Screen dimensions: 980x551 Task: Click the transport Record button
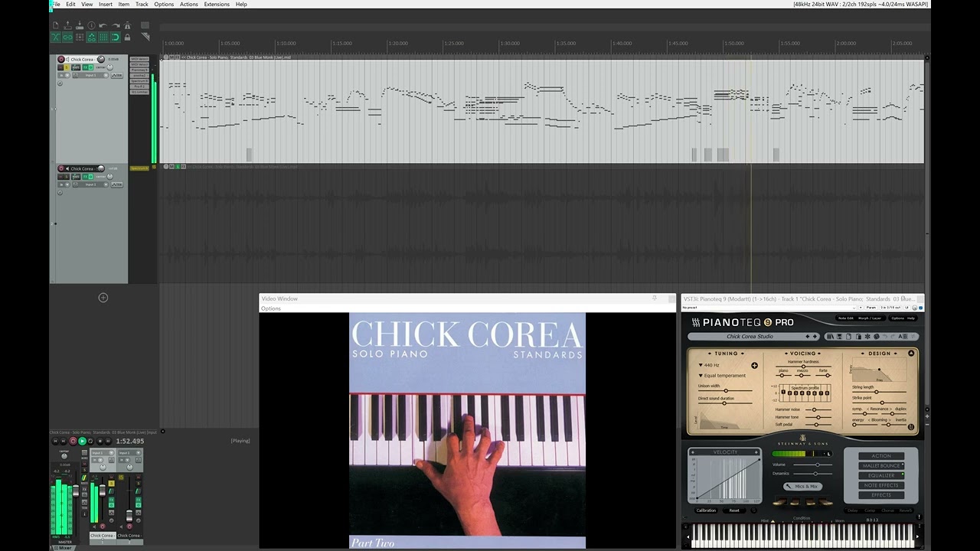[x=73, y=441]
